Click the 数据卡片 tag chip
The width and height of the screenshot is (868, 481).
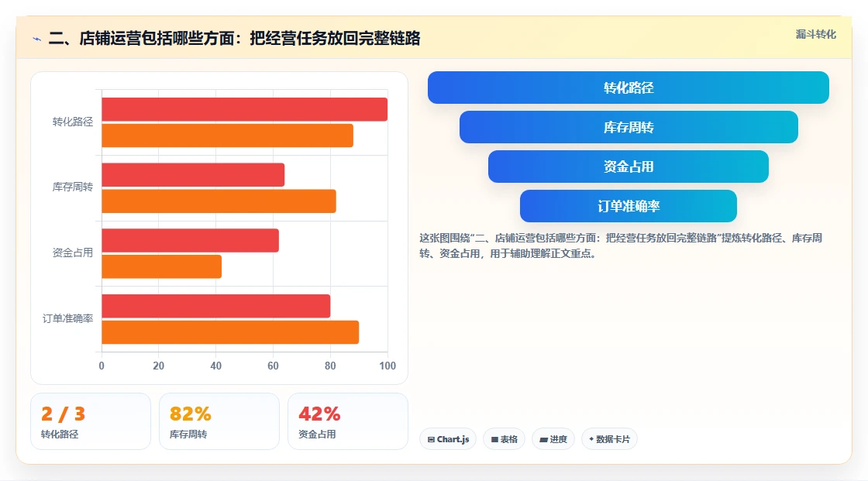tap(609, 439)
